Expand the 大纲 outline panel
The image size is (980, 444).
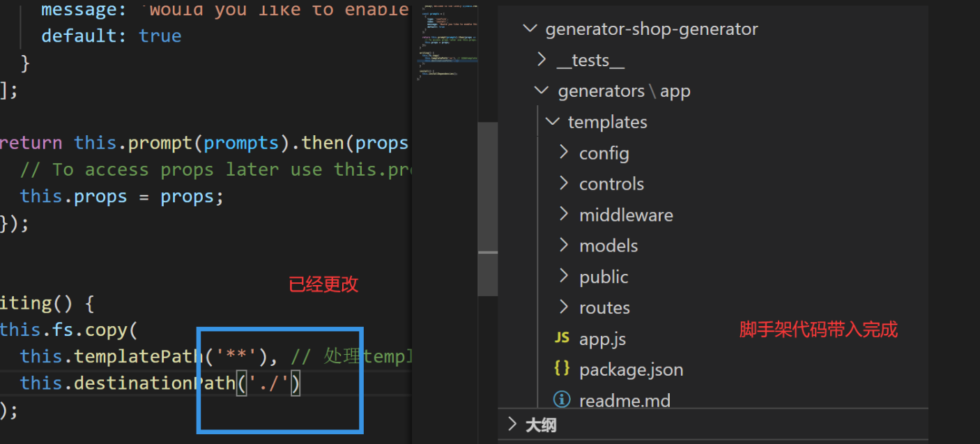[x=513, y=424]
